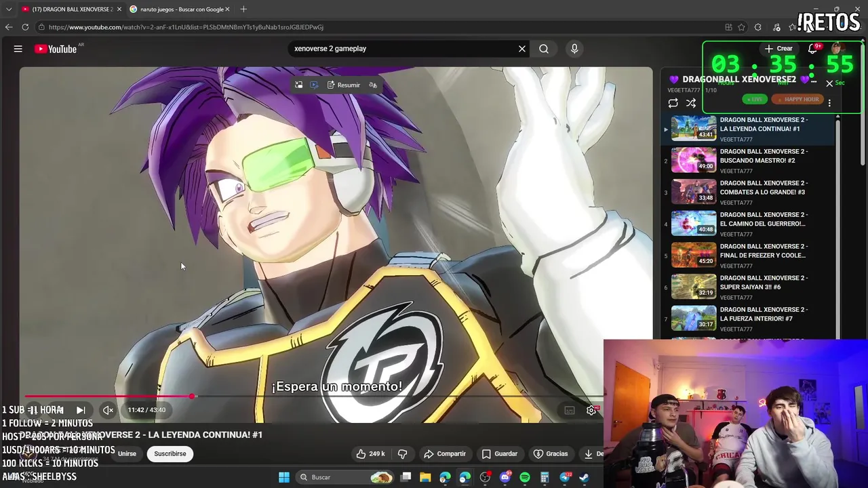Image resolution: width=868 pixels, height=488 pixels.
Task: Open browser extensions puzzle icon
Action: [x=758, y=27]
